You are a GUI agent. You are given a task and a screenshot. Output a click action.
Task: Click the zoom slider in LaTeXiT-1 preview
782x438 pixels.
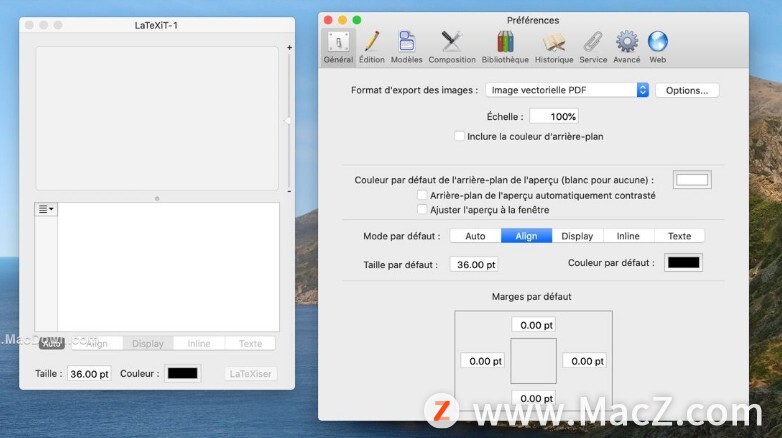click(x=288, y=120)
